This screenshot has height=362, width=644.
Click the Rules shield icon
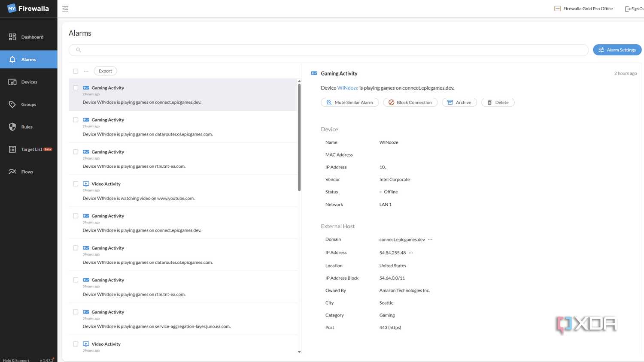[x=12, y=127]
